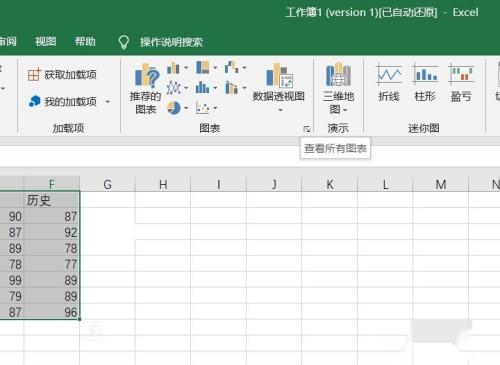
Task: Select column J header
Action: pyautogui.click(x=274, y=184)
